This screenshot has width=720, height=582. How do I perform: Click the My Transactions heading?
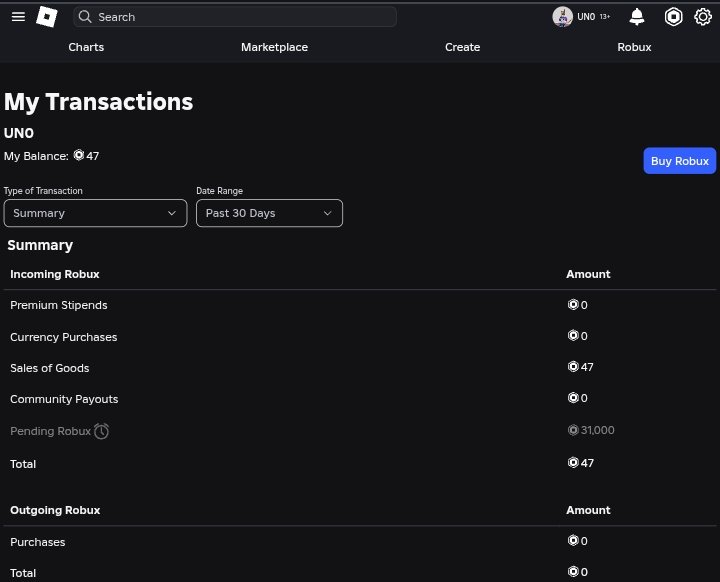pyautogui.click(x=98, y=102)
